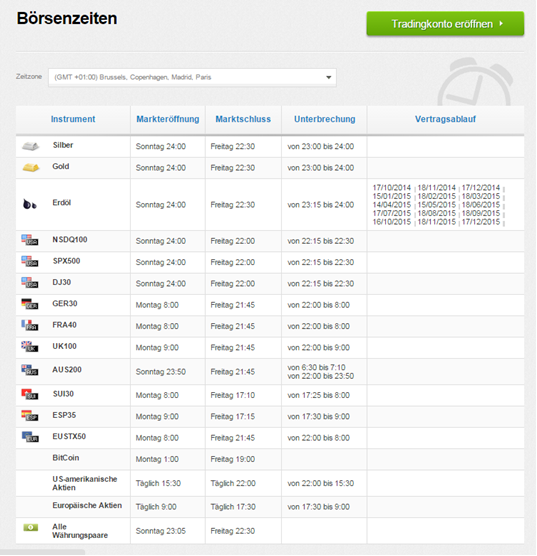
Task: Select the ESP35 instrument name
Action: [64, 415]
